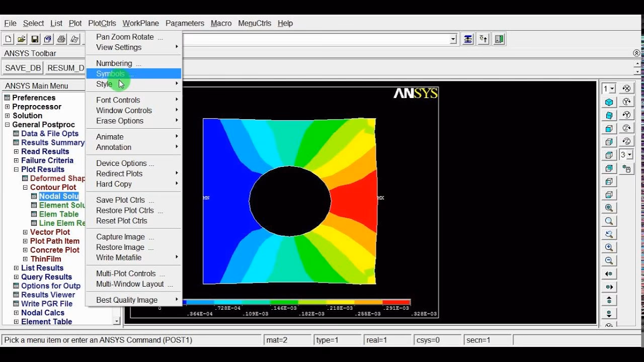
Task: Choose Capture Image menu entry
Action: (x=133, y=237)
